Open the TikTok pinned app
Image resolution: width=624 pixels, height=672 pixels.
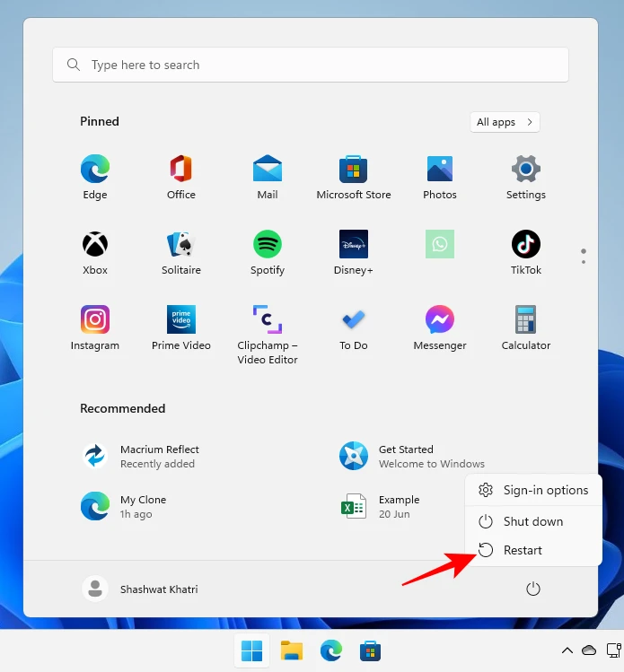pos(526,252)
